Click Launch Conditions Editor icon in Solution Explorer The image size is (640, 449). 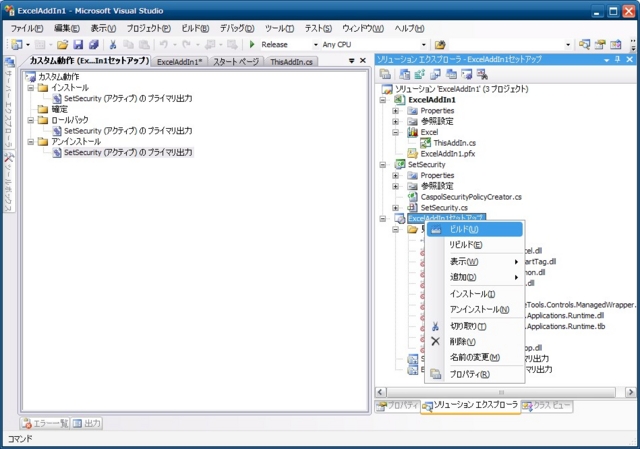pyautogui.click(x=482, y=74)
